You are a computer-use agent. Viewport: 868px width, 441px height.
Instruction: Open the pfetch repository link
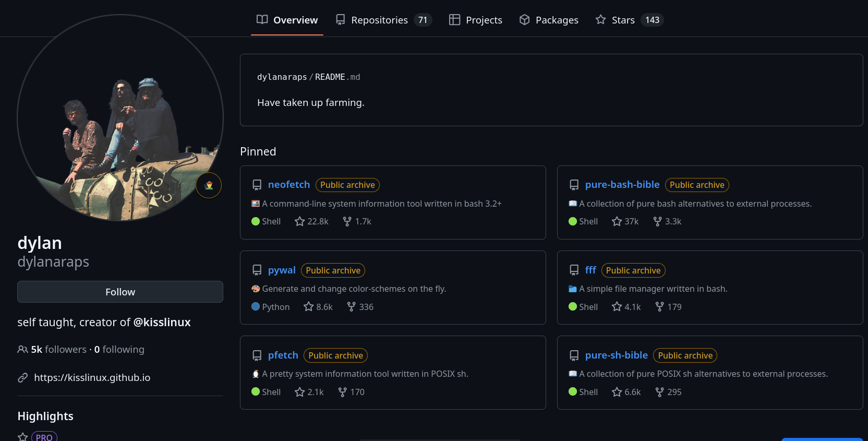tap(283, 355)
